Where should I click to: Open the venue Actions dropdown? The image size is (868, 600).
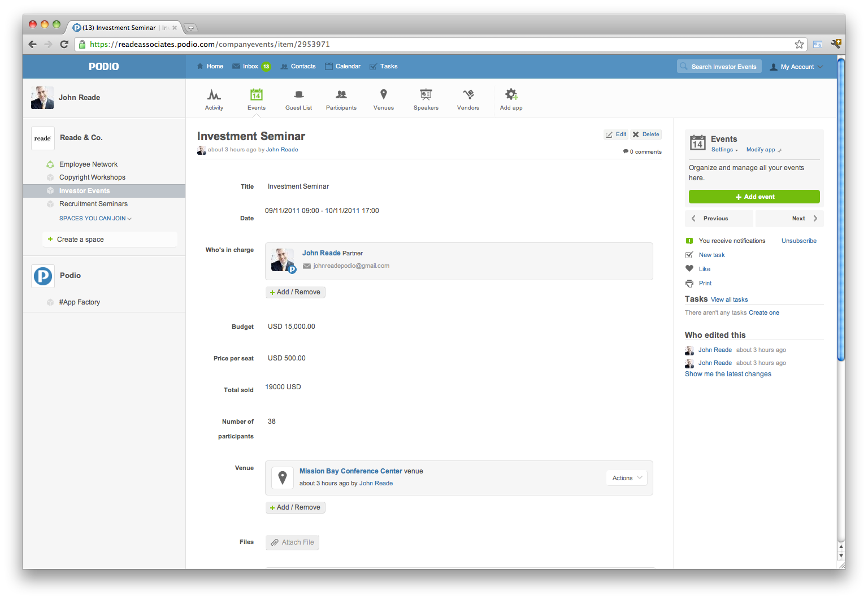[627, 478]
